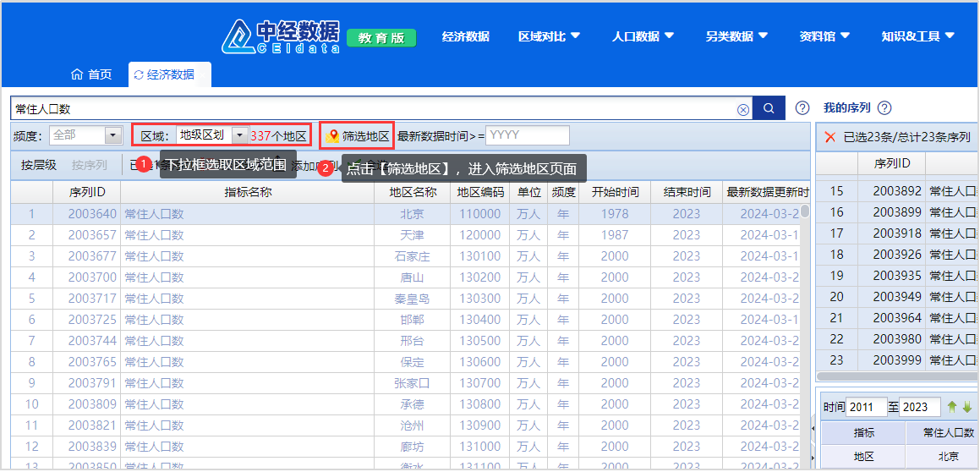Select the 经济数据 tab
The width and height of the screenshot is (980, 472).
coord(163,74)
